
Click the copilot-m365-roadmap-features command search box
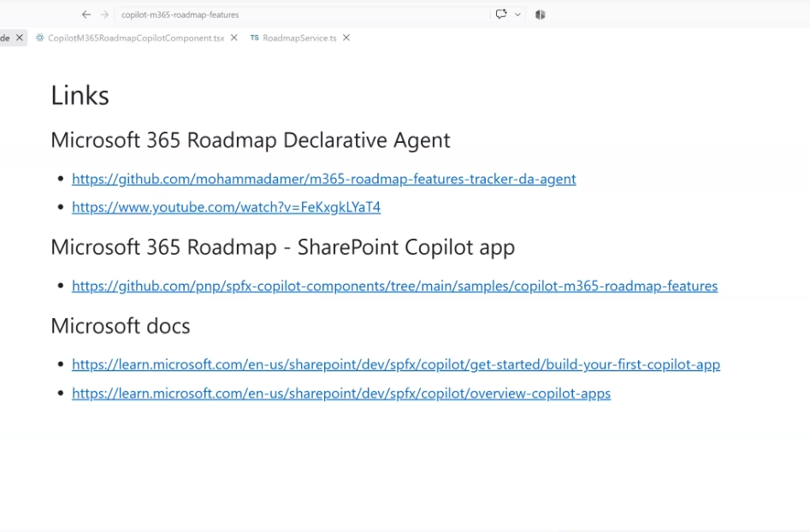(302, 15)
